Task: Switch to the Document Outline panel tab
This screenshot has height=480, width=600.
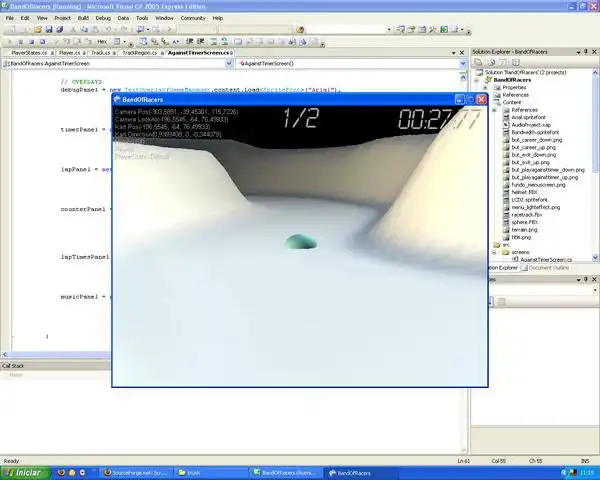Action: (545, 268)
